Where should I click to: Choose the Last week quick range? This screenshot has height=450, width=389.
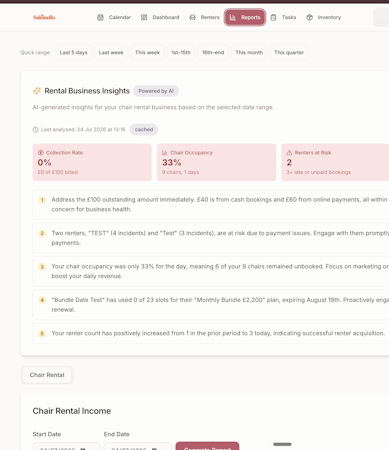[x=111, y=52]
